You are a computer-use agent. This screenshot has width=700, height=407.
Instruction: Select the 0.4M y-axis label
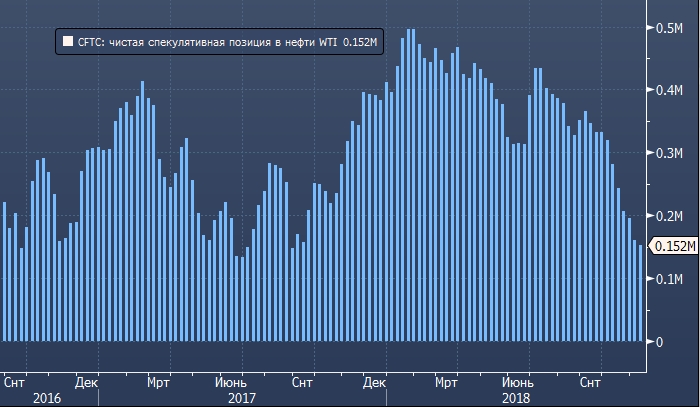(671, 90)
